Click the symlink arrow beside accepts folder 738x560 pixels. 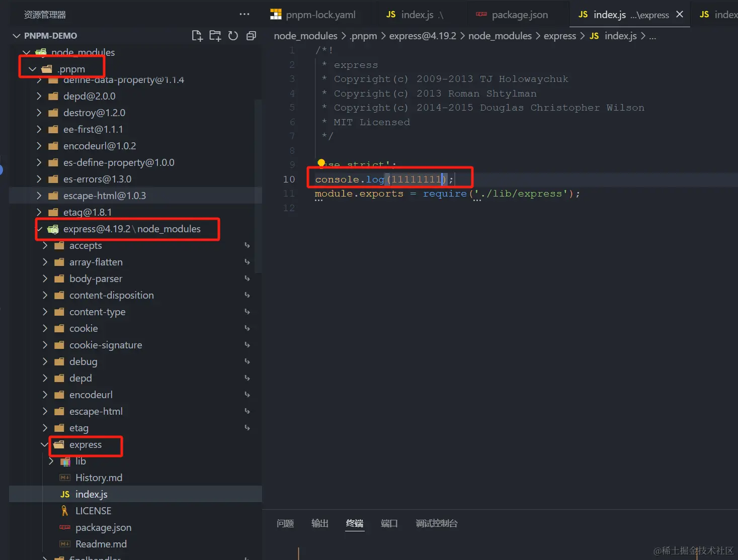tap(247, 245)
